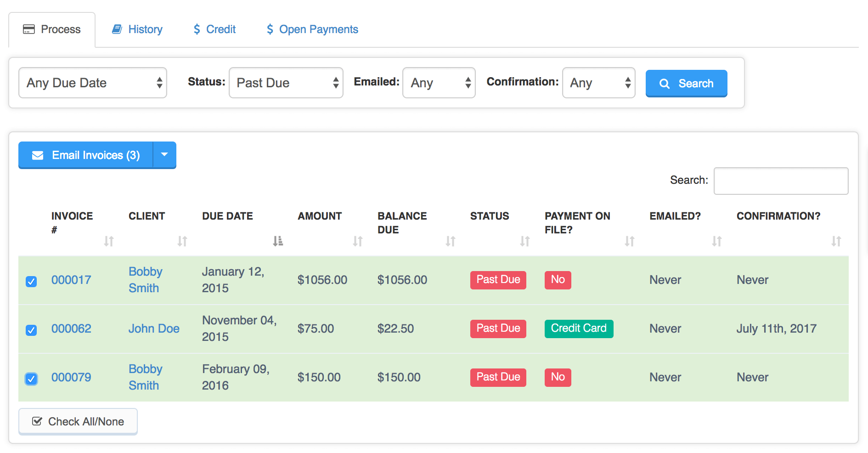Click the $1056.00 amount cell
Screen dimensions: 868x453
[322, 280]
